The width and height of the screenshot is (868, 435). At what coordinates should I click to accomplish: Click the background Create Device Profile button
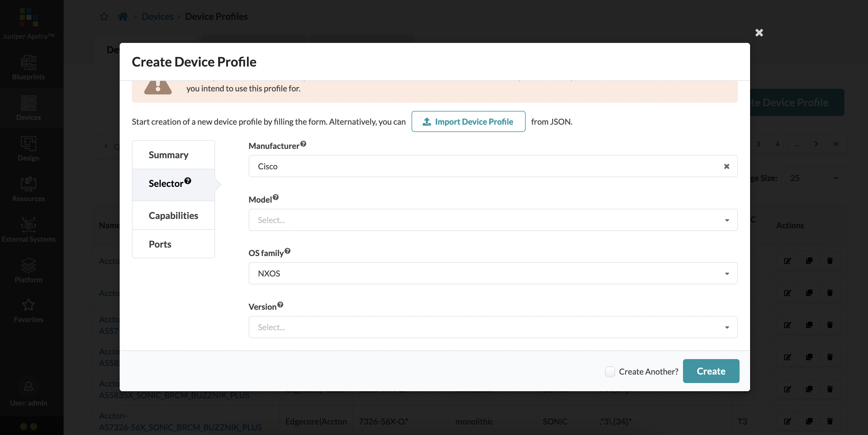(x=797, y=102)
